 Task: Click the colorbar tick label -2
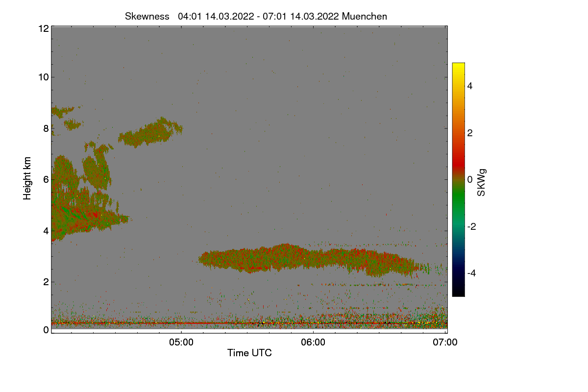[473, 226]
